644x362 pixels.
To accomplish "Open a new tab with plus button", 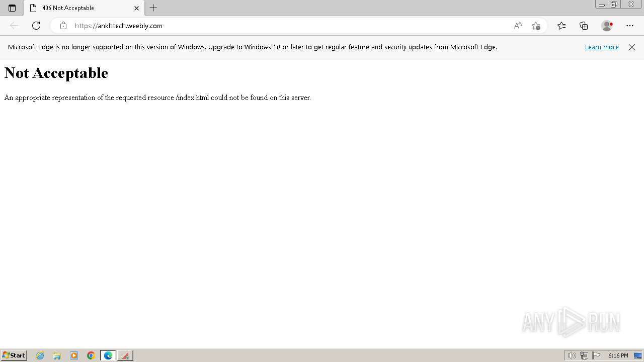I will coord(153,8).
